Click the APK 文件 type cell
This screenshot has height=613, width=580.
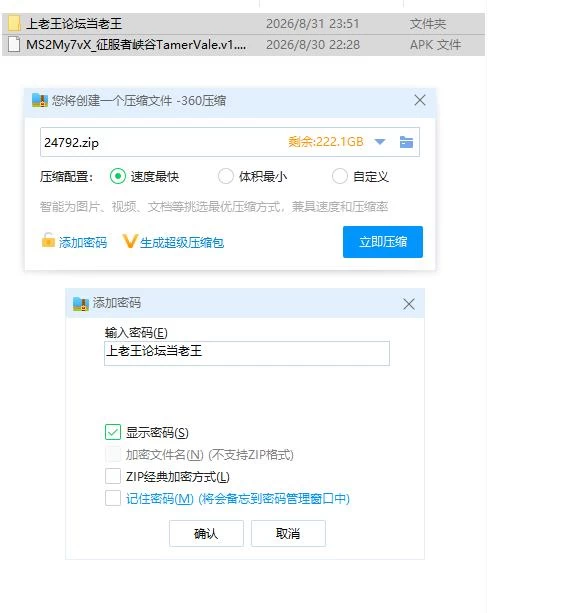[x=435, y=45]
